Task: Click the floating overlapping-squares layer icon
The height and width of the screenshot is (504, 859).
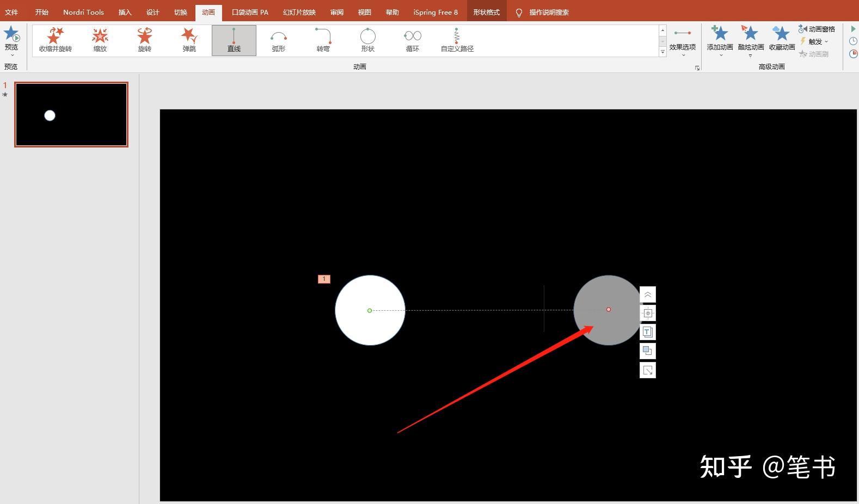Action: click(648, 351)
